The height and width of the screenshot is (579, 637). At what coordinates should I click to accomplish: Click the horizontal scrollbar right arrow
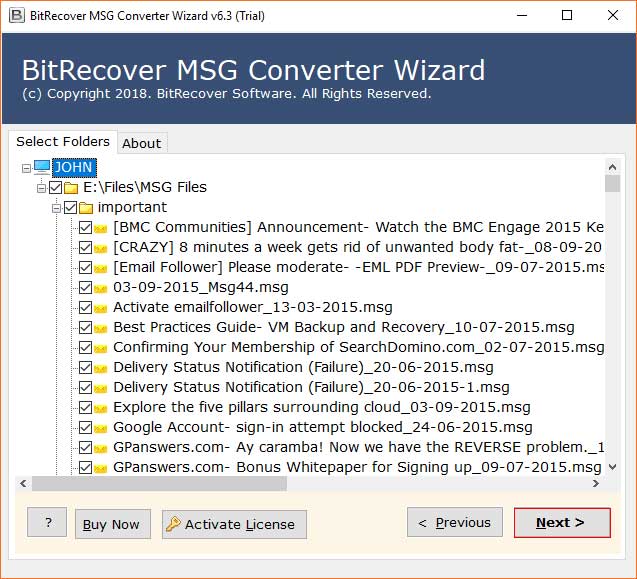click(596, 484)
